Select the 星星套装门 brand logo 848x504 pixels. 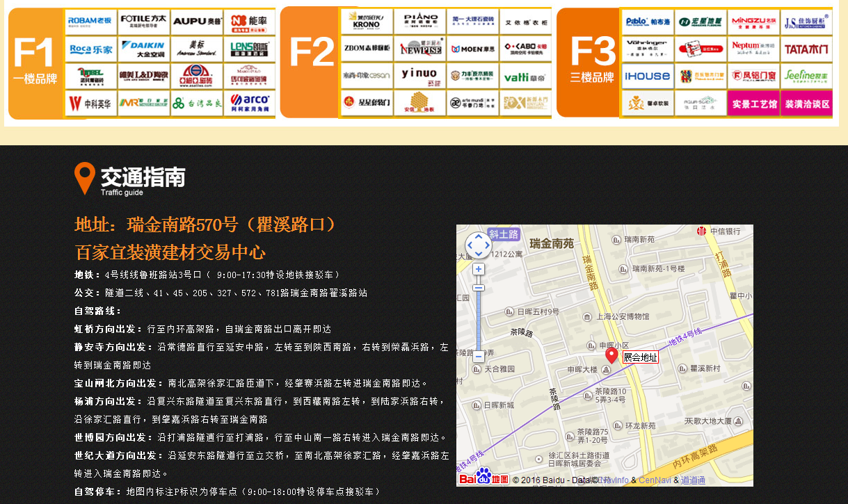[367, 103]
